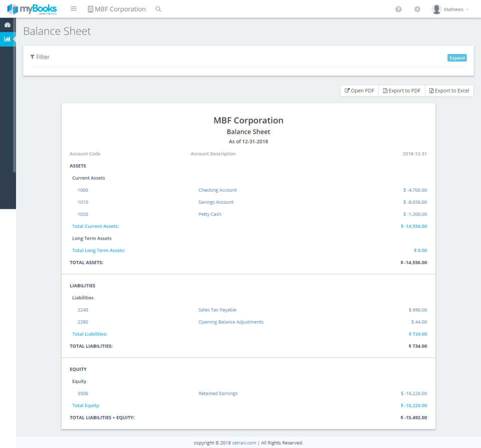Click the $ 44.00 amount

(x=419, y=322)
